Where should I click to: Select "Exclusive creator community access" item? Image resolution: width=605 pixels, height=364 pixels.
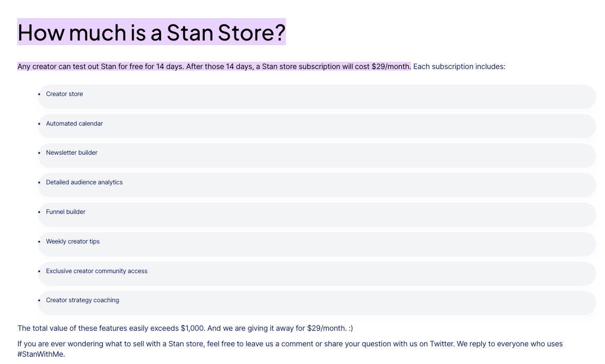(x=317, y=274)
